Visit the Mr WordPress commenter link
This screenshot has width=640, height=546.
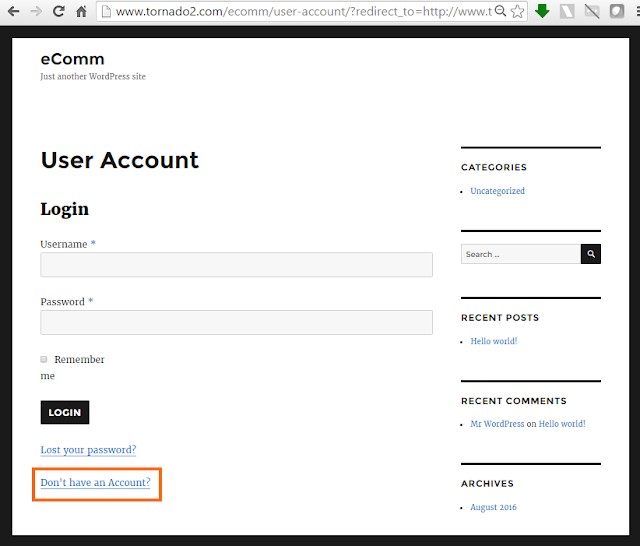click(497, 424)
